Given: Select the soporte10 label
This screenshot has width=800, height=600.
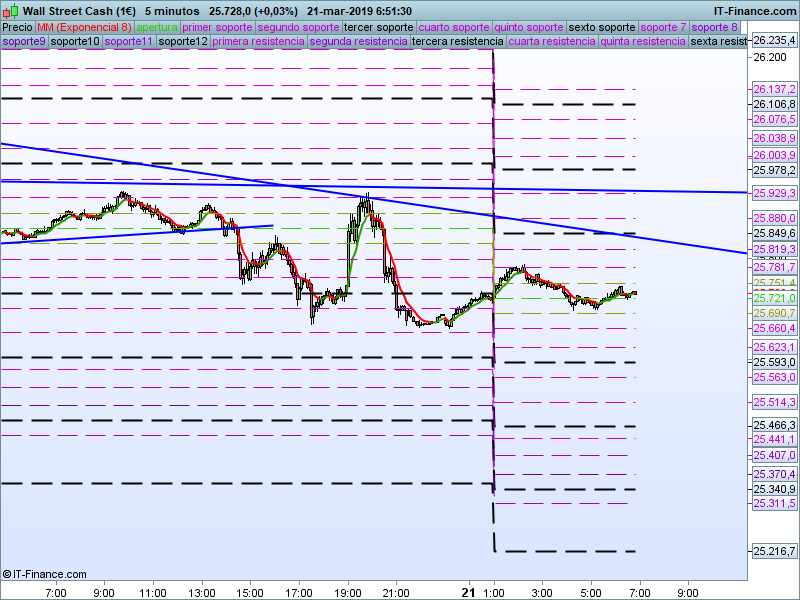Looking at the screenshot, I should pos(75,41).
